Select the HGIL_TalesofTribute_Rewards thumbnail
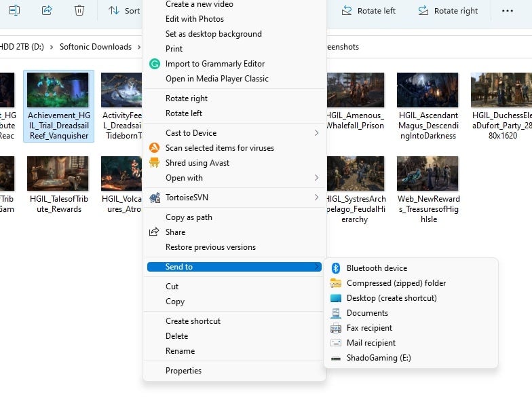The image size is (532, 402). (58, 173)
